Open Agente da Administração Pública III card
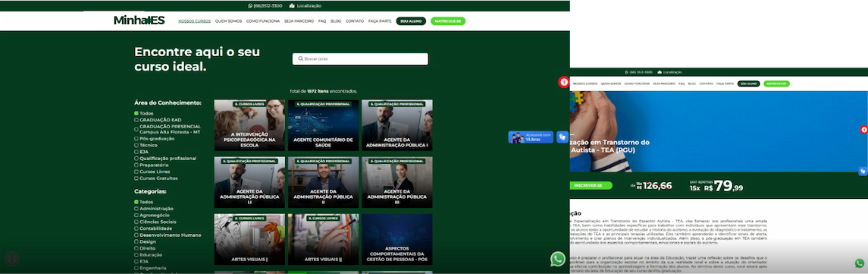 [397, 182]
